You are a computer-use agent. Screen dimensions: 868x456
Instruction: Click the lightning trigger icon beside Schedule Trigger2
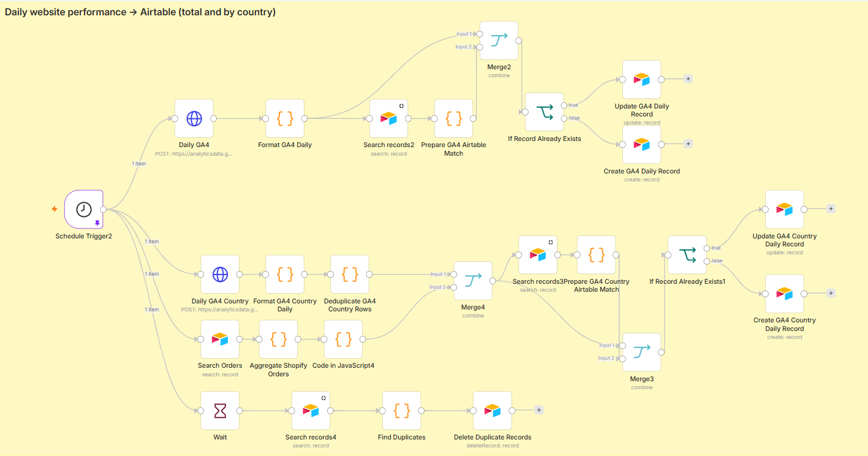click(x=55, y=209)
